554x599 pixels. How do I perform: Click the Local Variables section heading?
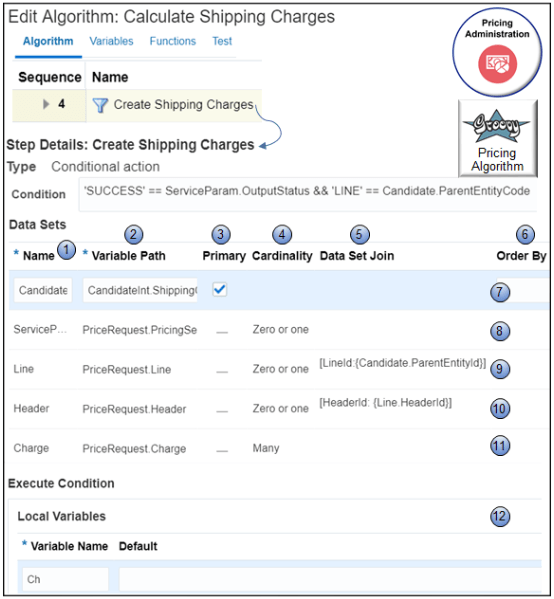(x=62, y=516)
